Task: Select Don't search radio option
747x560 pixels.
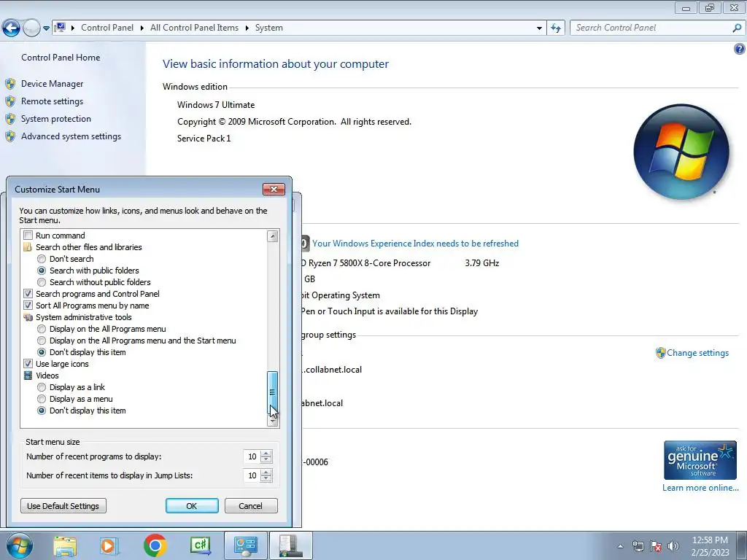Action: click(42, 259)
